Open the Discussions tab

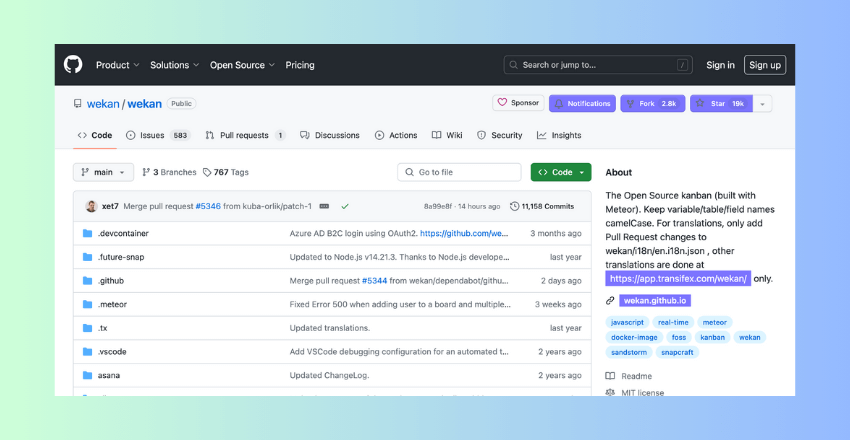pos(330,135)
